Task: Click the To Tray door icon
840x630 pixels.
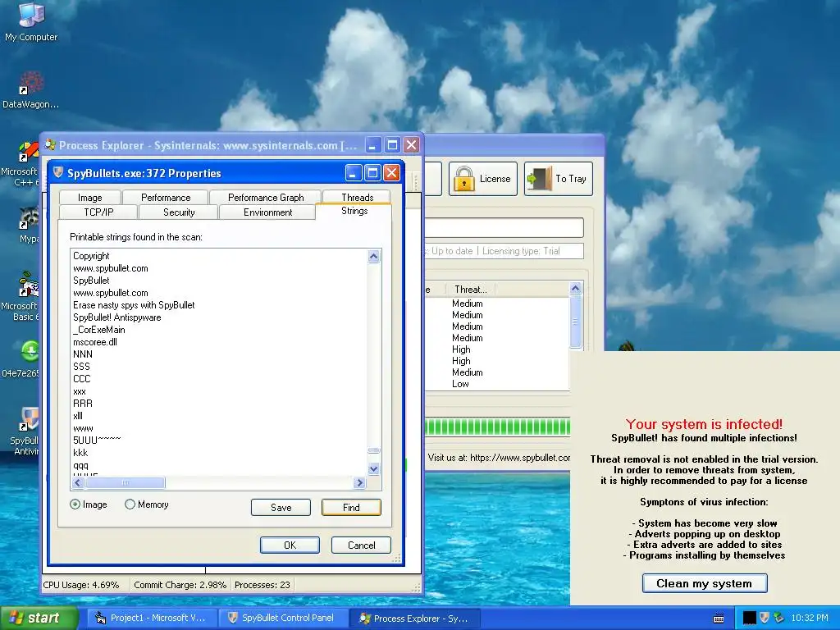Action: 540,179
